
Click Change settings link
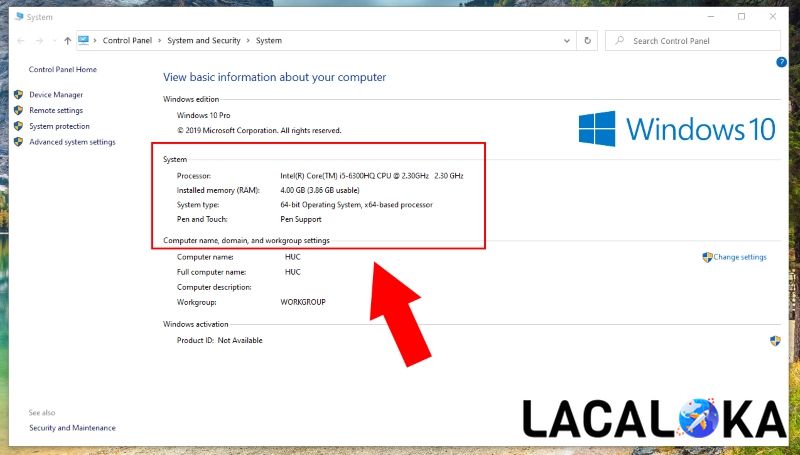740,257
